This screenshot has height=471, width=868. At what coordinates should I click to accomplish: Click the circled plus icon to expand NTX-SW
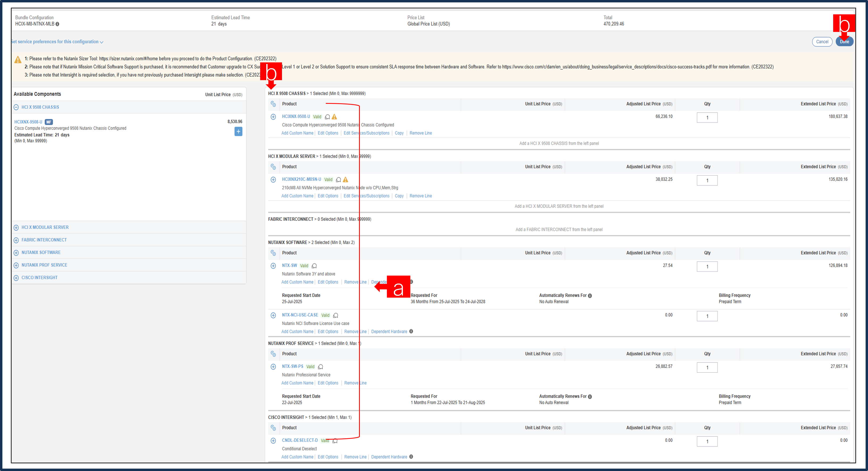[x=273, y=266]
